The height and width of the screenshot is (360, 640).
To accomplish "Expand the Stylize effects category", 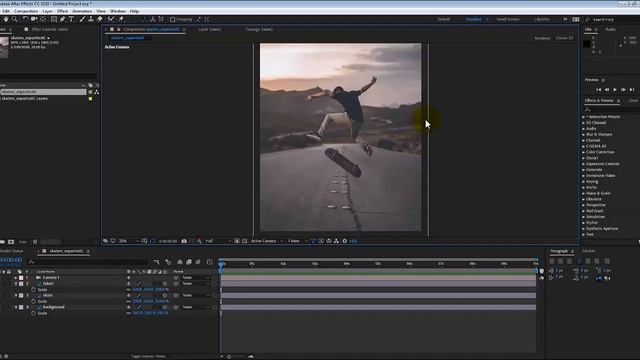I will 584,223.
